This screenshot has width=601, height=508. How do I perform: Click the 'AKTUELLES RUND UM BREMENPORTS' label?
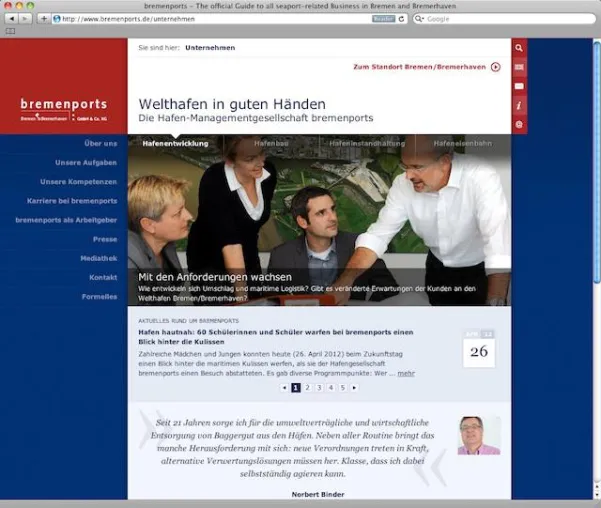pyautogui.click(x=188, y=321)
